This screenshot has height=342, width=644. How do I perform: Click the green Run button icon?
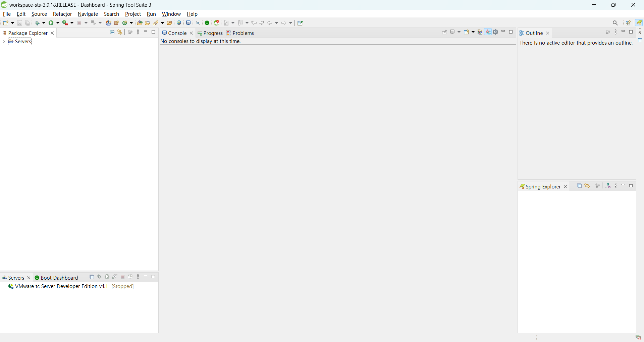pyautogui.click(x=51, y=23)
